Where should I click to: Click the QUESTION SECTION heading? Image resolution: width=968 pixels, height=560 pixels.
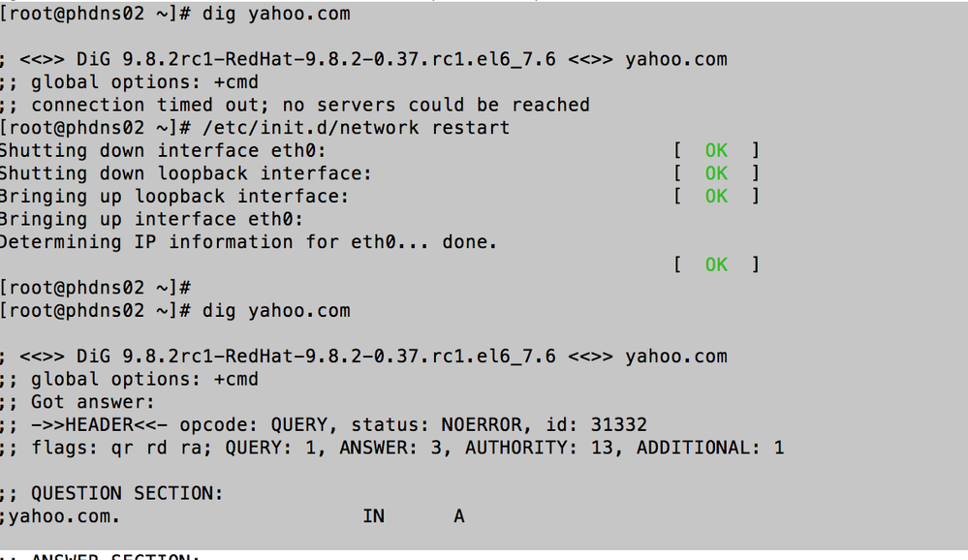click(x=127, y=493)
